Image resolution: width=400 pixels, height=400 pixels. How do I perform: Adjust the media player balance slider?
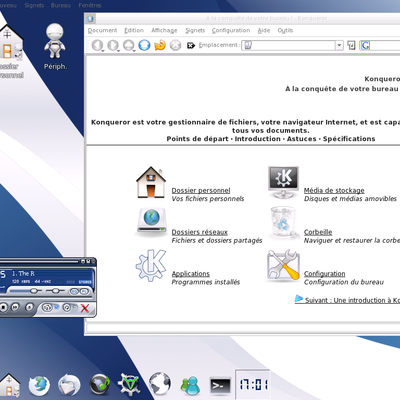[x=55, y=291]
